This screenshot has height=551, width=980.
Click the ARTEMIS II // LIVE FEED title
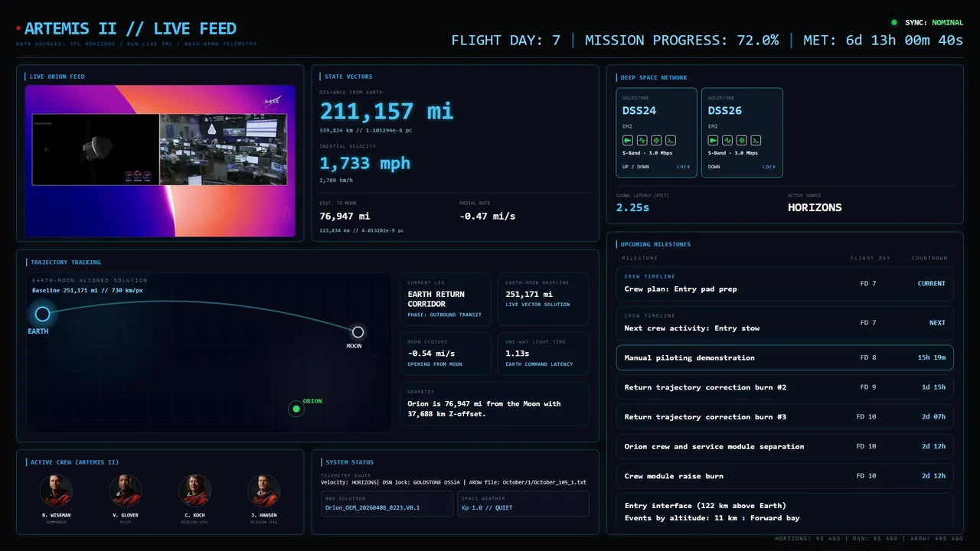130,29
